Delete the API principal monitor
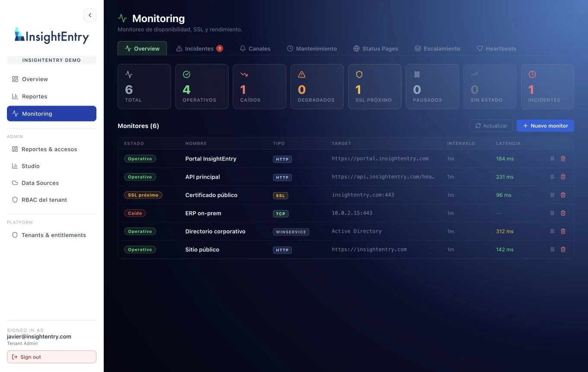The image size is (588, 372). click(563, 177)
